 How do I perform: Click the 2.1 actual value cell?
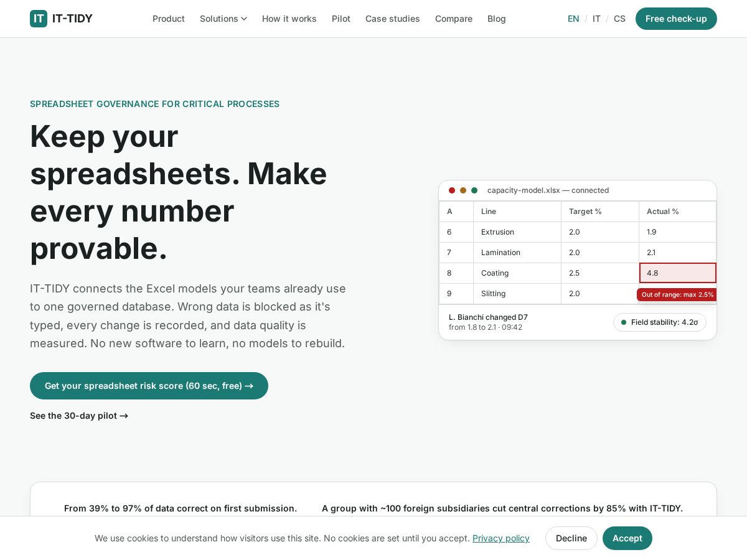pyautogui.click(x=678, y=253)
